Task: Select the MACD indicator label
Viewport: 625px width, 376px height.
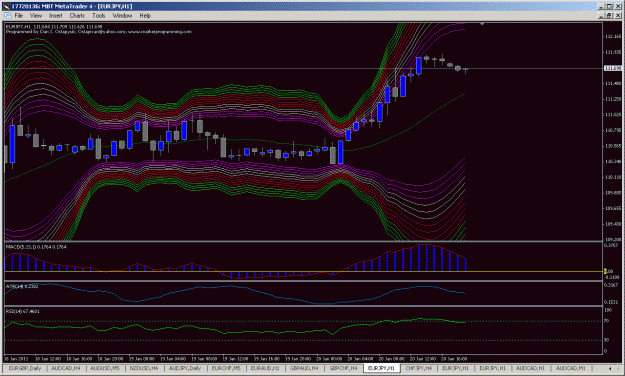Action: [x=36, y=247]
